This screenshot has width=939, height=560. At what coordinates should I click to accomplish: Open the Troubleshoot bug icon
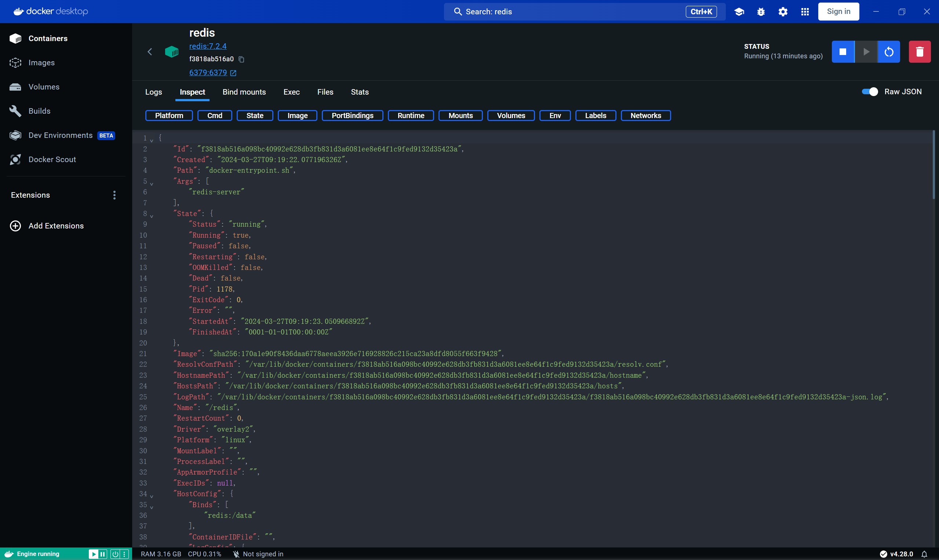pyautogui.click(x=761, y=12)
